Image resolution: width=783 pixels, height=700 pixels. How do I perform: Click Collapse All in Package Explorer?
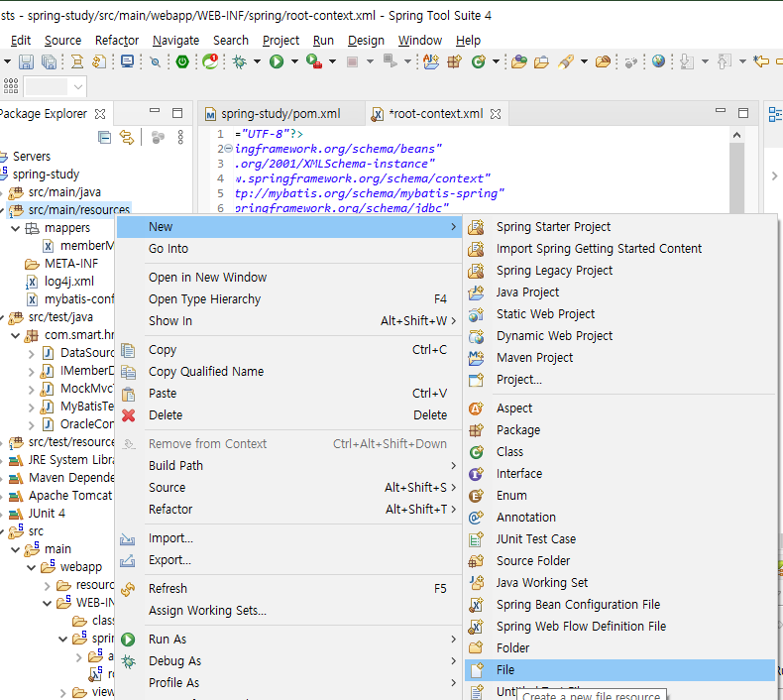click(104, 137)
